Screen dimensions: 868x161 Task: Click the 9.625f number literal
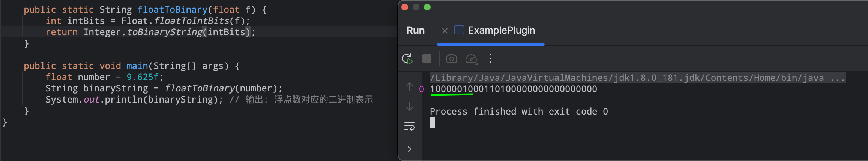click(x=143, y=77)
